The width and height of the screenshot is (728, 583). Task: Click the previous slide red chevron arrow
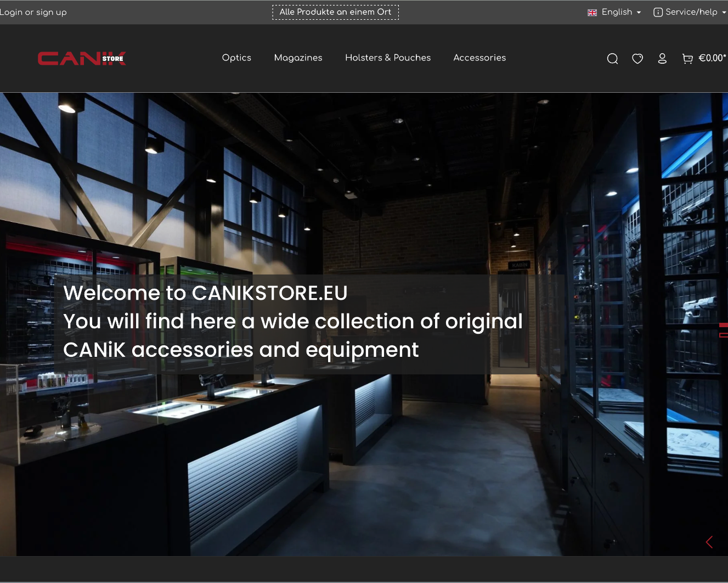pyautogui.click(x=709, y=542)
